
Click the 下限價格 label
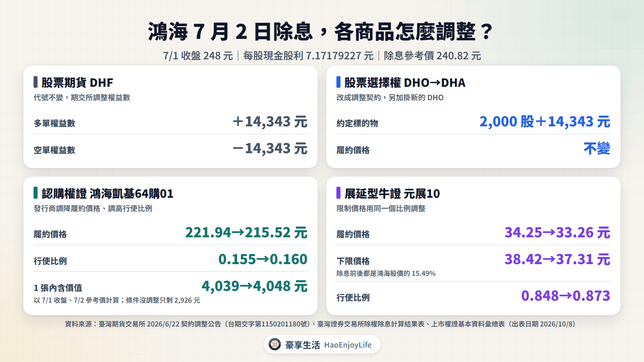click(353, 261)
